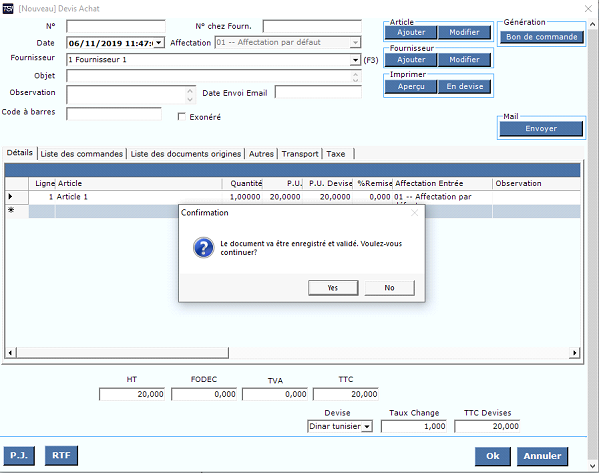Click the Annuler button
600x473 pixels.
coord(542,456)
